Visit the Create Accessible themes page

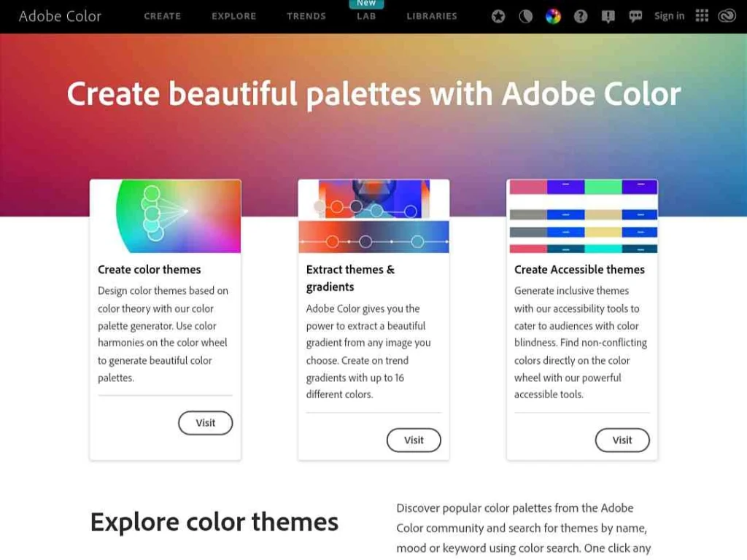[x=622, y=440]
